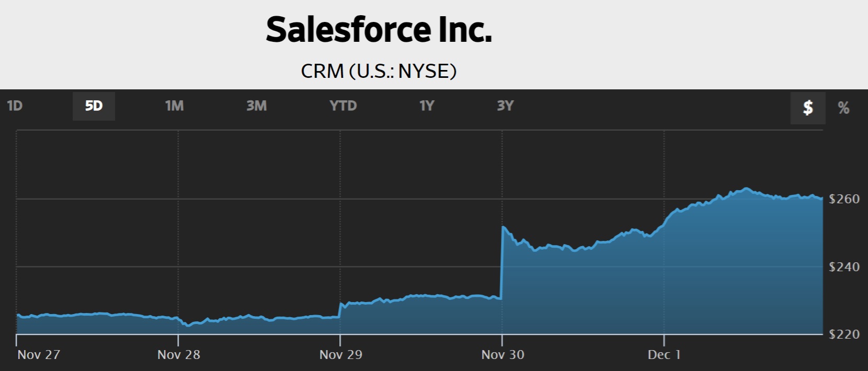Click the CRM (U.S.: NYSE) ticker text
The height and width of the screenshot is (371, 868).
[x=379, y=71]
